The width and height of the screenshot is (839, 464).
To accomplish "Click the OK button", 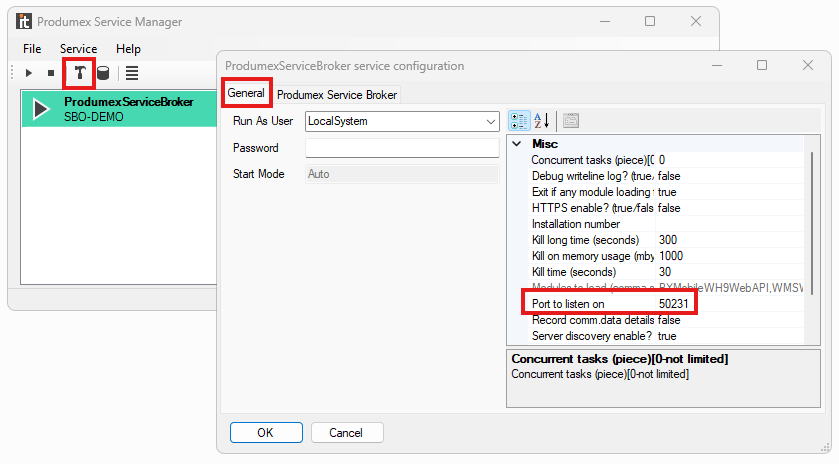I will [265, 433].
